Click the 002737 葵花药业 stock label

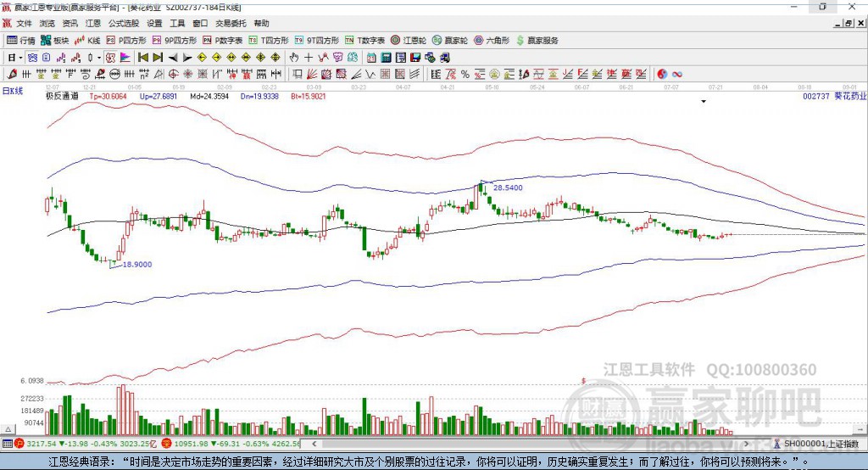[835, 96]
